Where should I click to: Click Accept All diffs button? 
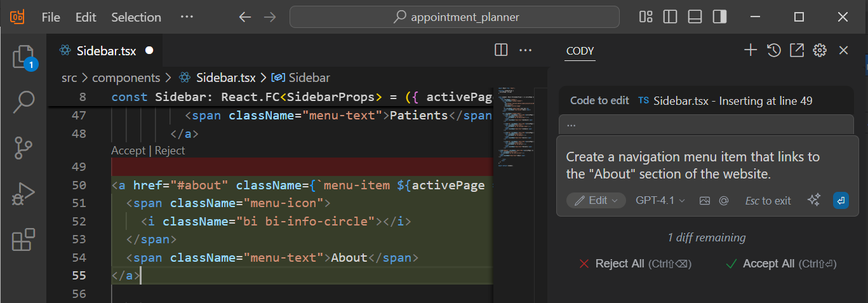[768, 264]
